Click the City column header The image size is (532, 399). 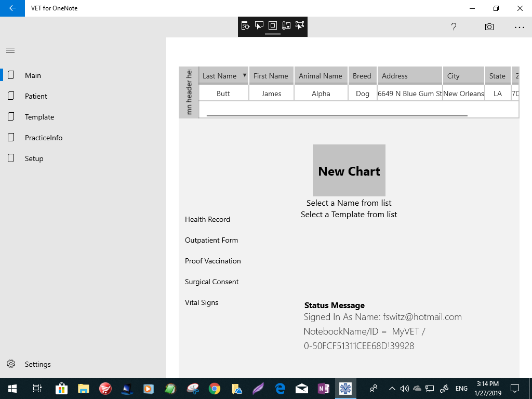[x=463, y=76]
